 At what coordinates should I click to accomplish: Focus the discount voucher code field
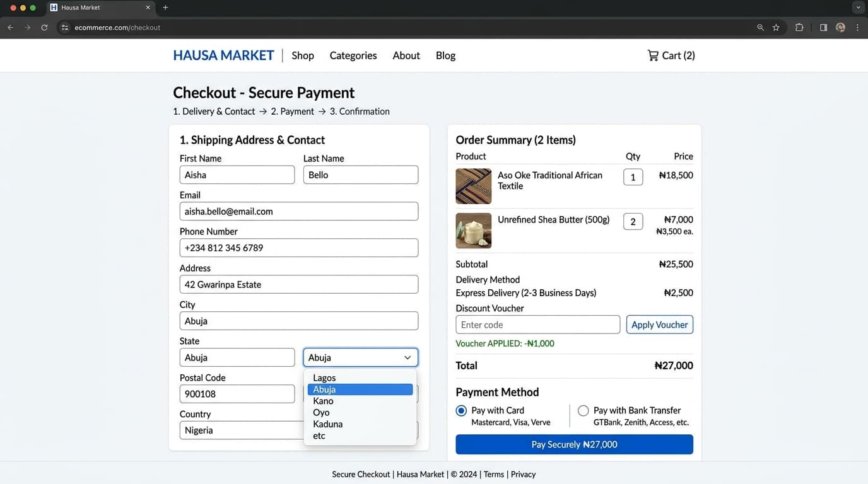click(538, 325)
